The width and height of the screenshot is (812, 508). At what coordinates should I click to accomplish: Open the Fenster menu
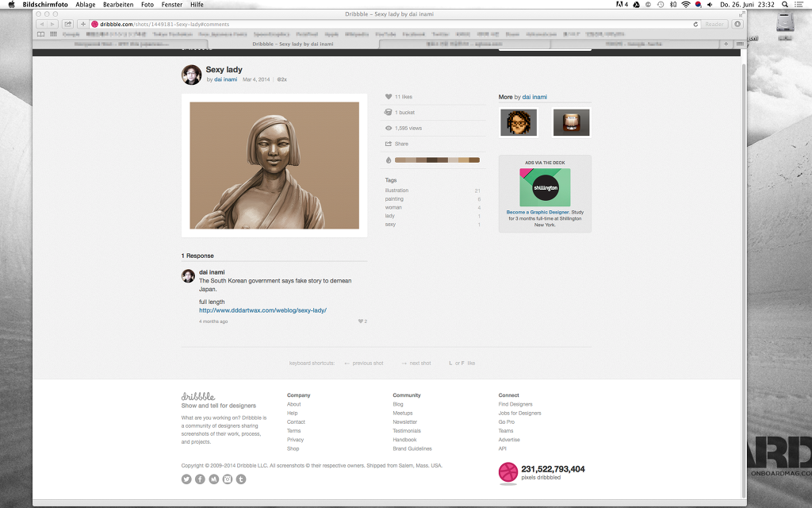pos(172,5)
